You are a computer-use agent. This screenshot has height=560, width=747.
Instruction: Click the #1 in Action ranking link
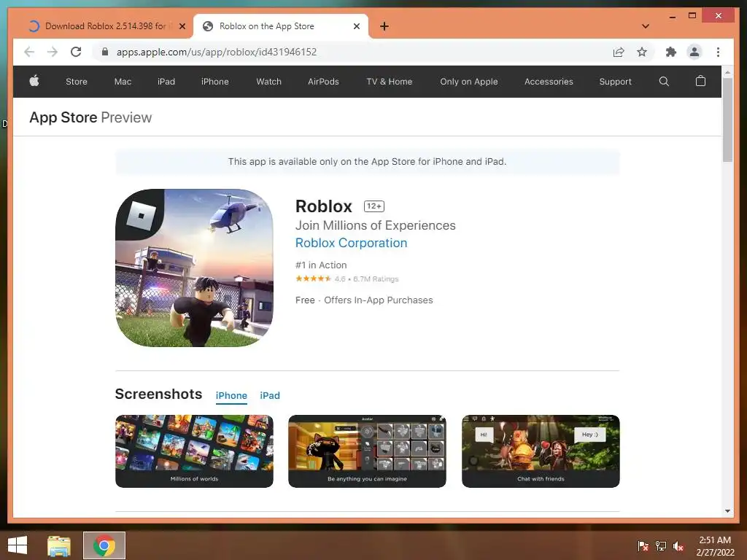(321, 265)
